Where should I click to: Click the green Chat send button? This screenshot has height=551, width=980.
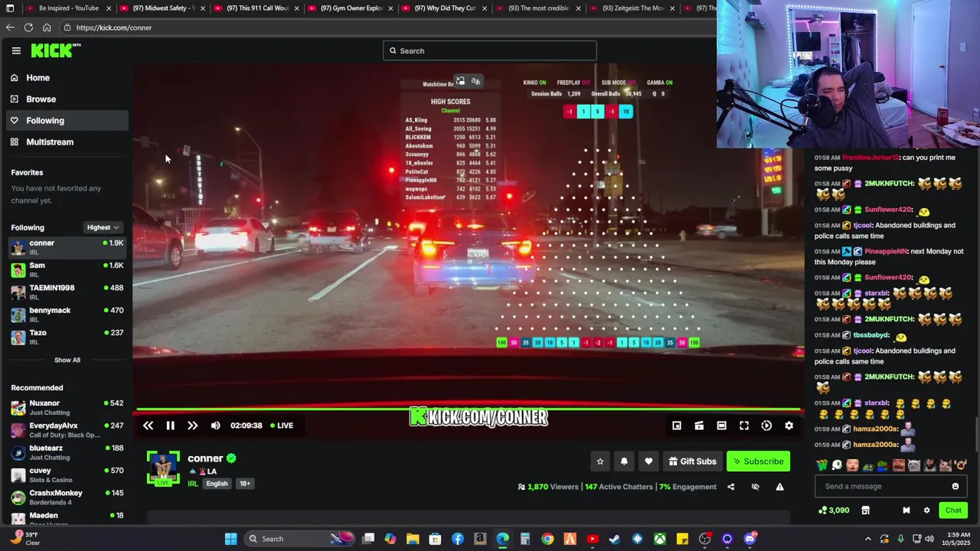tap(953, 510)
